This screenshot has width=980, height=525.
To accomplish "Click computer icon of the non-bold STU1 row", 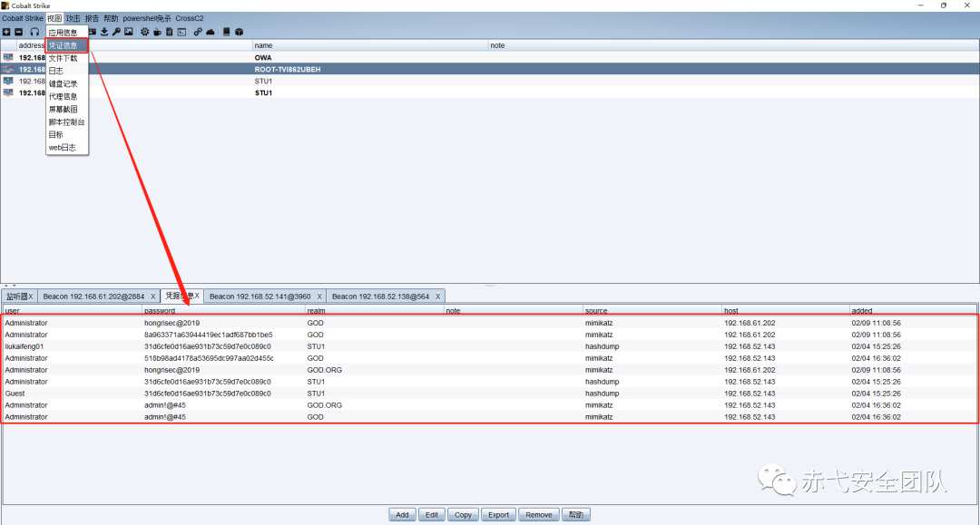I will [8, 82].
